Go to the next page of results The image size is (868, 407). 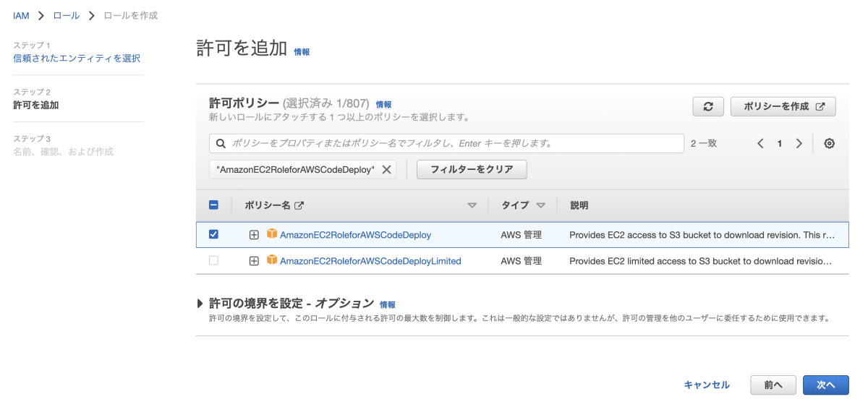799,143
